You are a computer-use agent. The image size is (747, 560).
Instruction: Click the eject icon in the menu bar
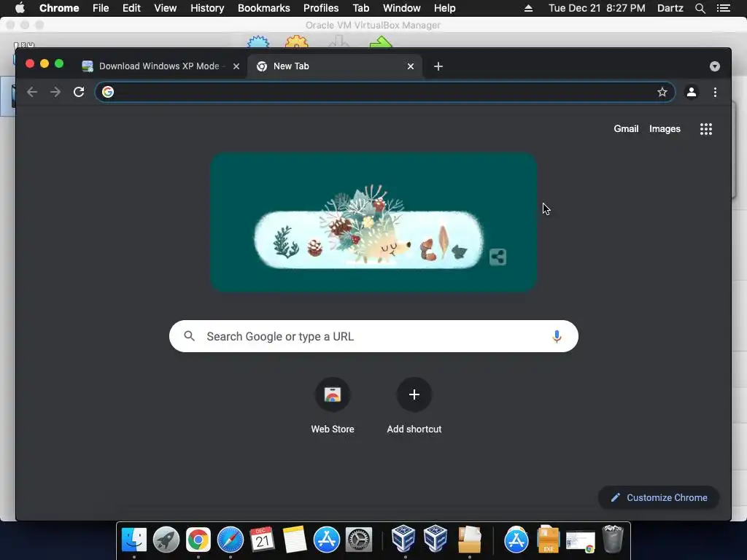point(528,8)
